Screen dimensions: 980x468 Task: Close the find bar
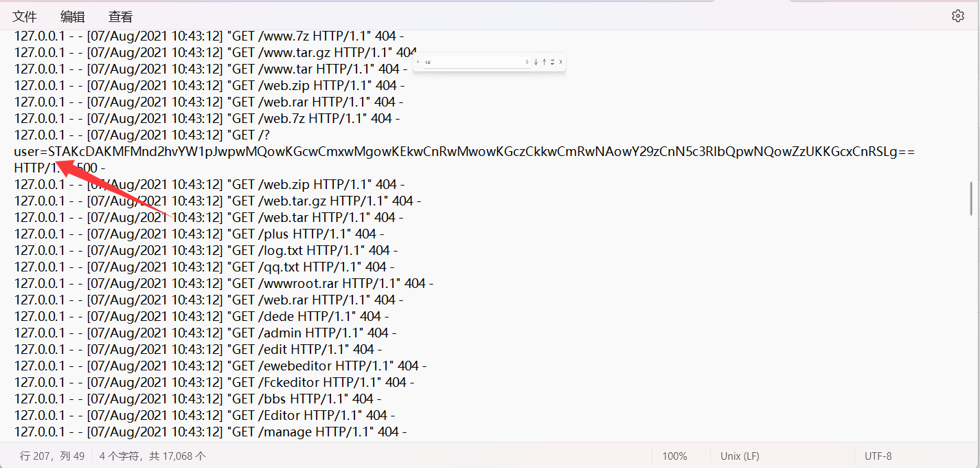pos(560,62)
